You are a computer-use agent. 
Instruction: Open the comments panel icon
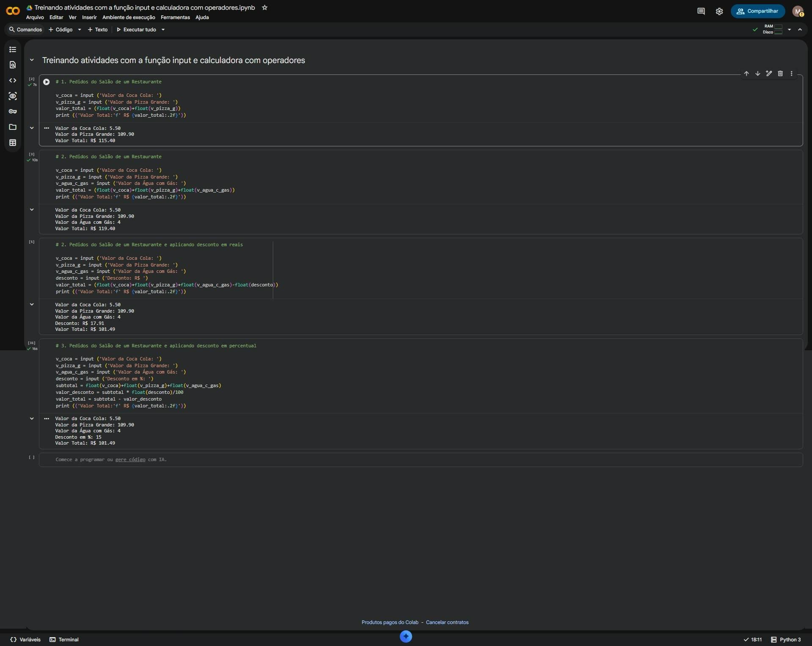click(701, 11)
